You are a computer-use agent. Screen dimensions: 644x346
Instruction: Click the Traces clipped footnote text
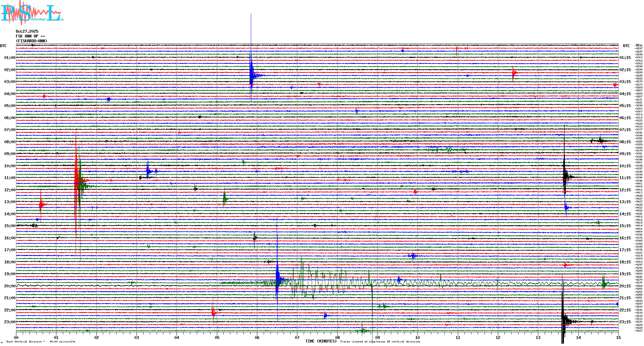(x=380, y=342)
